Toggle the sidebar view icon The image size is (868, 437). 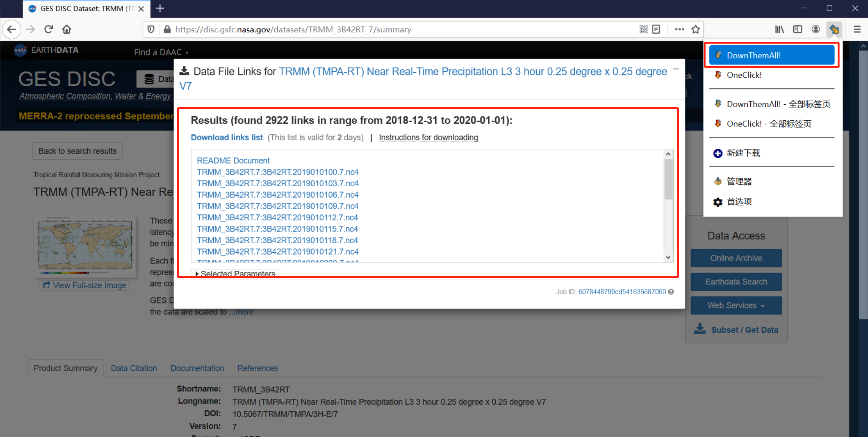click(797, 29)
